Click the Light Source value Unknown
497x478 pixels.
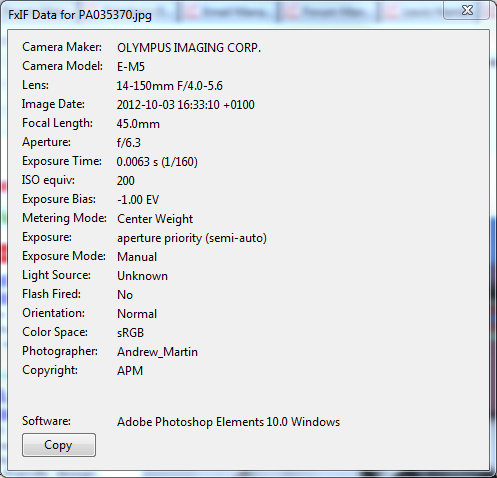(142, 276)
